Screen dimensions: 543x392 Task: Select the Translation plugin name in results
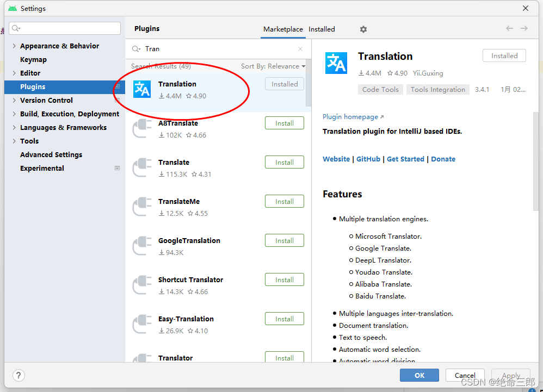(177, 84)
